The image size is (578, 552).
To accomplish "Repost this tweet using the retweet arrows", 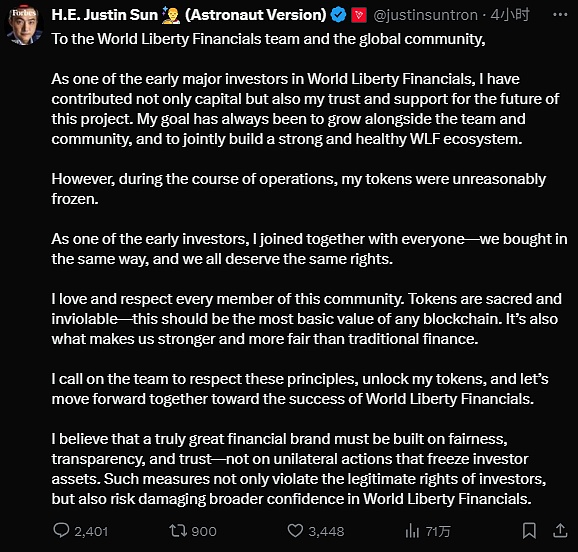I will pyautogui.click(x=178, y=531).
